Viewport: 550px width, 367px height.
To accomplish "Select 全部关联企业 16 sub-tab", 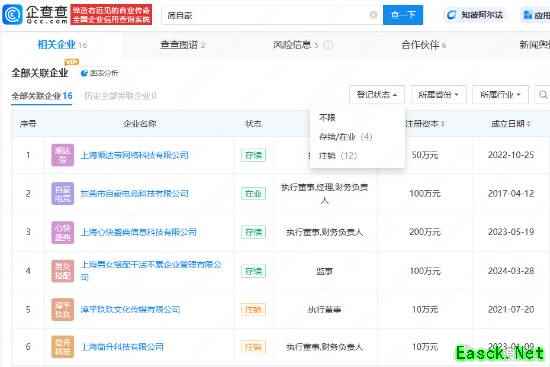I will point(42,95).
